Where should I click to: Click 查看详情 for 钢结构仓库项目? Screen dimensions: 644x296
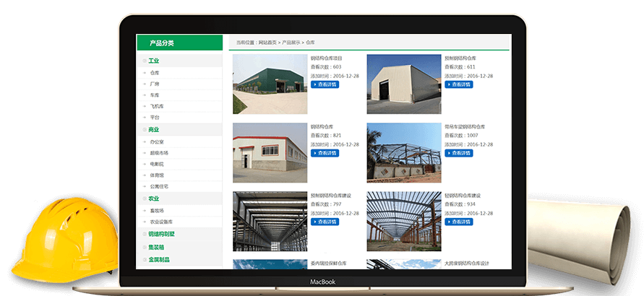(325, 84)
